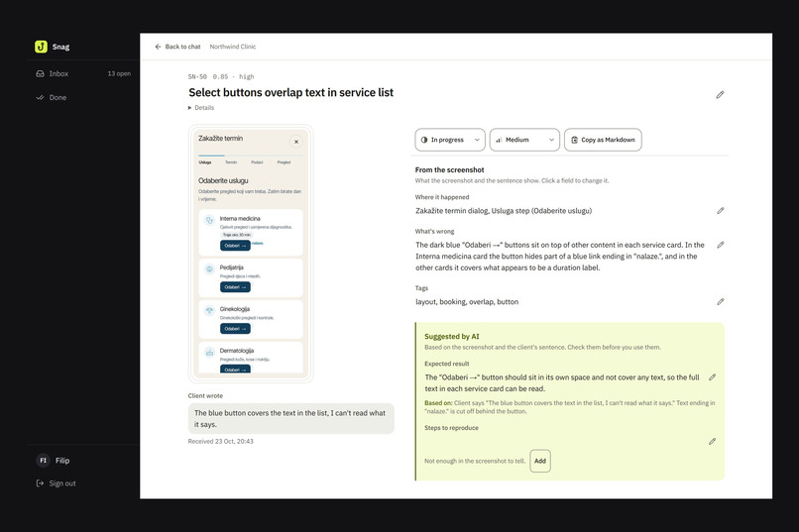
Task: Open the Northwind Clinic breadcrumb
Action: coord(233,47)
